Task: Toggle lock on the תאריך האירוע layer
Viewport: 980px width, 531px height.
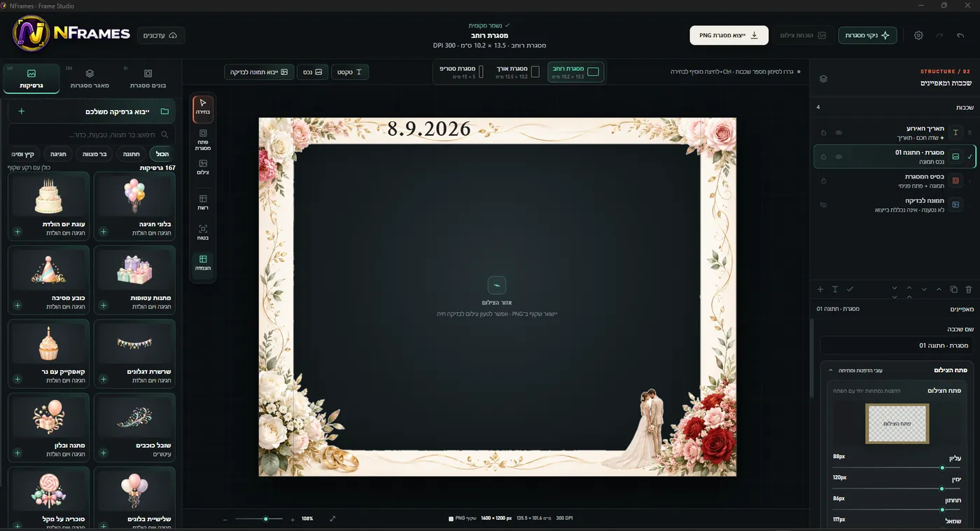Action: point(823,132)
